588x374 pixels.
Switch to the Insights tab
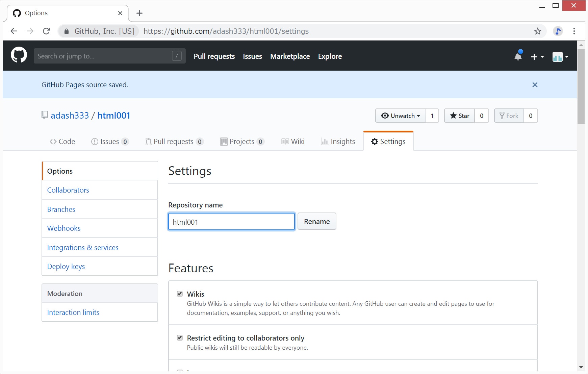[338, 142]
